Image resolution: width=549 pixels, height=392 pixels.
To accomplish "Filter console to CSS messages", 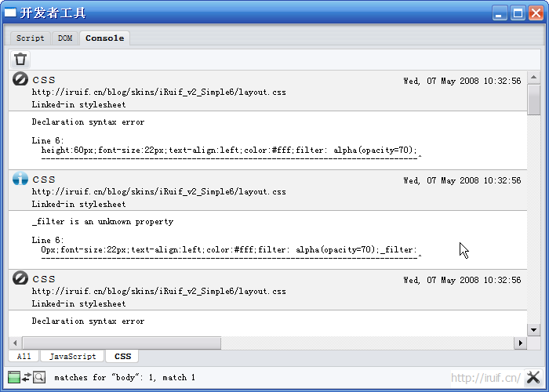I will click(x=122, y=356).
